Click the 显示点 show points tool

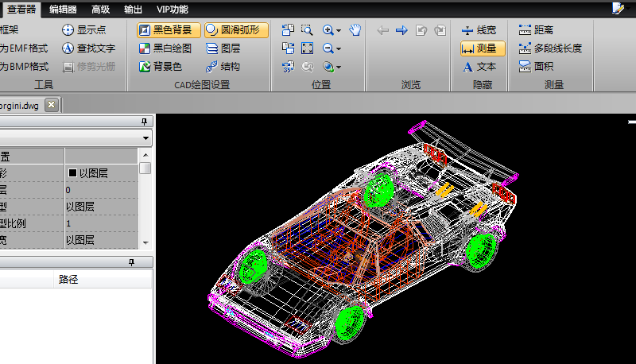point(88,30)
